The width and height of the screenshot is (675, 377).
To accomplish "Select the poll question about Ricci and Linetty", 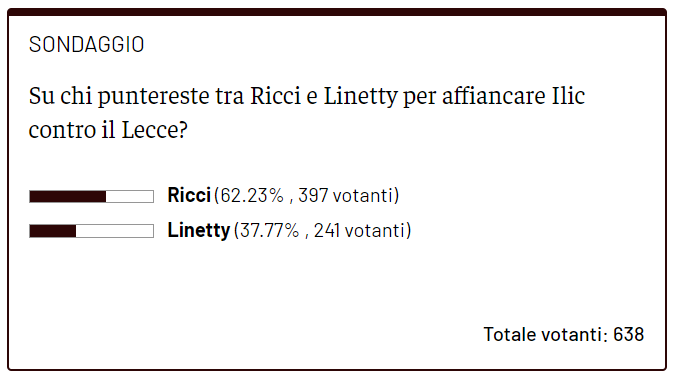I will click(x=307, y=113).
